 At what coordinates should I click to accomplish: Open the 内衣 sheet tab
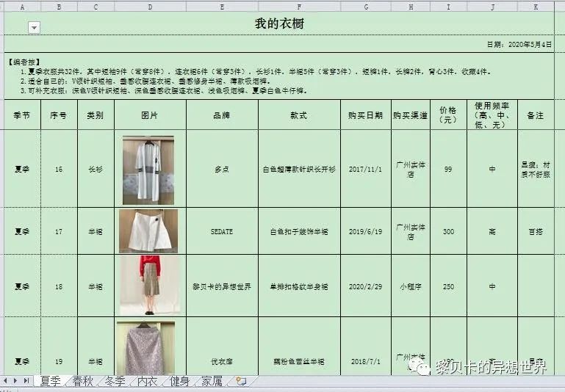[x=148, y=381]
